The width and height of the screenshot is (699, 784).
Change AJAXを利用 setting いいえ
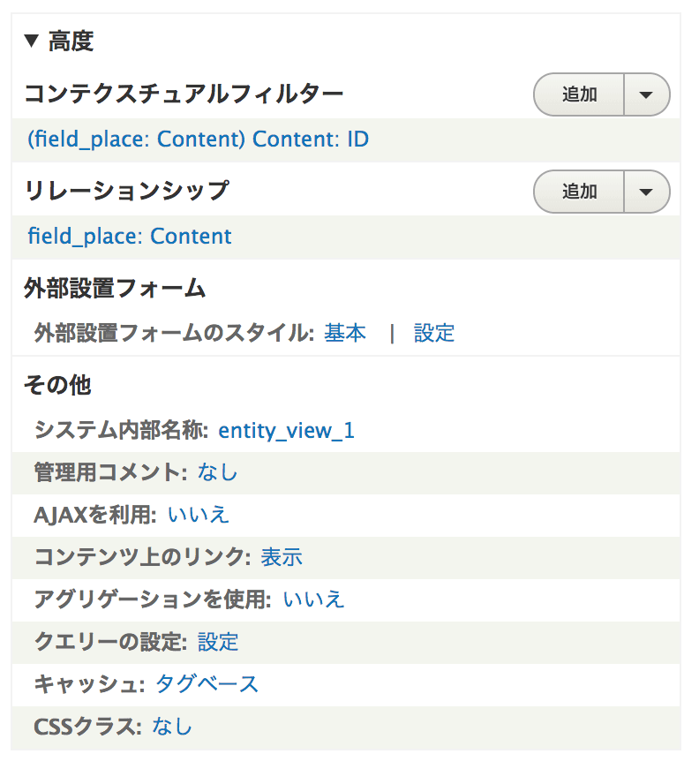coord(198,515)
